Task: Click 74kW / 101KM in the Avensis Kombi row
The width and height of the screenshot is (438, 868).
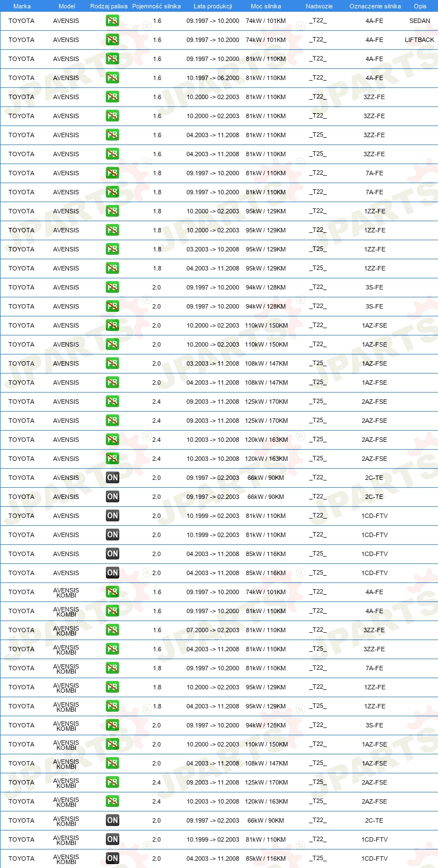Action: click(x=266, y=592)
